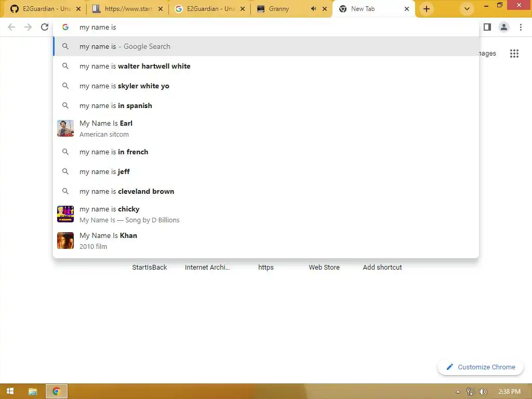This screenshot has width=532, height=399.
Task: Go back to previous page
Action: [x=11, y=27]
